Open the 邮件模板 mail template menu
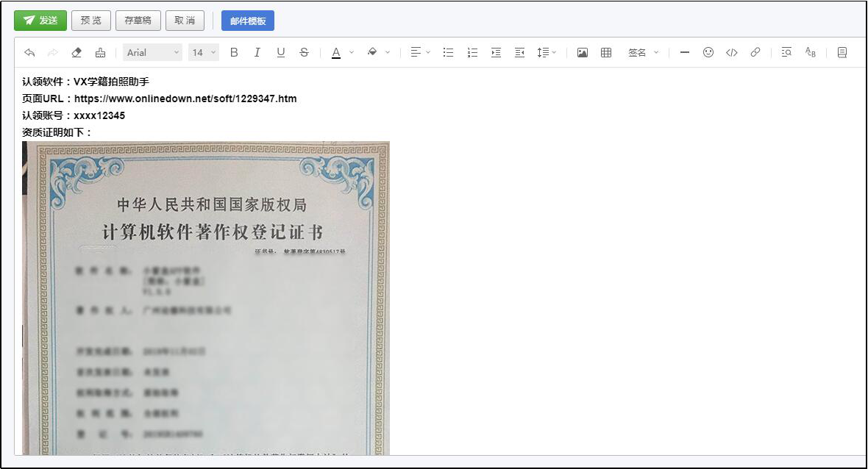The image size is (868, 469). pyautogui.click(x=247, y=21)
